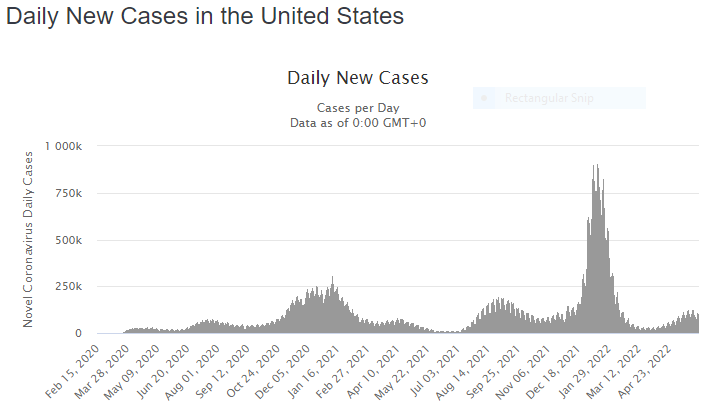
Task: Click the '250k' y-axis label
Action: (x=80, y=287)
